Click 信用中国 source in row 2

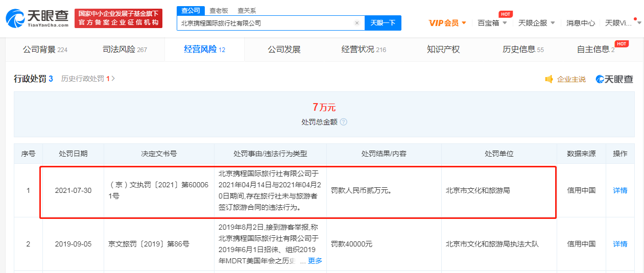point(581,244)
